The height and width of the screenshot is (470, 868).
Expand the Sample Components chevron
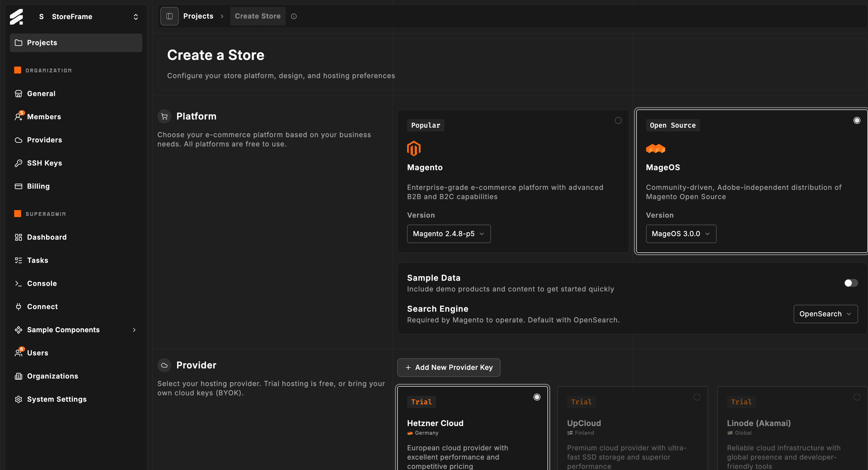(134, 330)
